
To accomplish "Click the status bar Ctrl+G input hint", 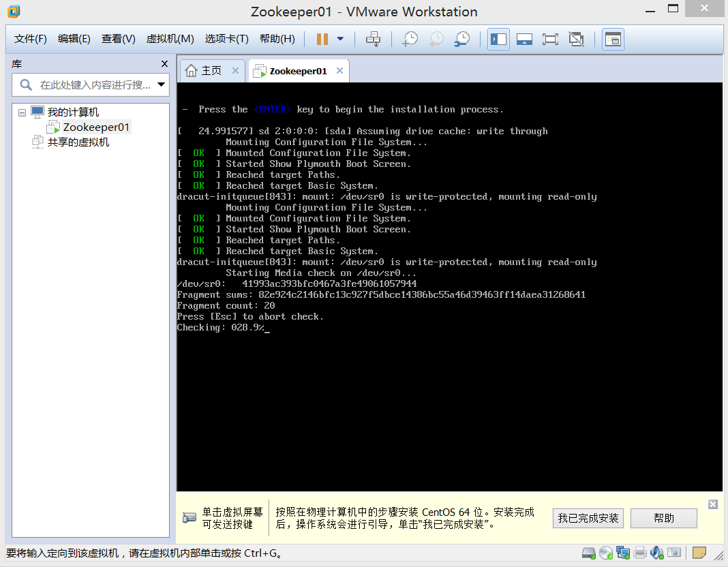I will click(144, 553).
